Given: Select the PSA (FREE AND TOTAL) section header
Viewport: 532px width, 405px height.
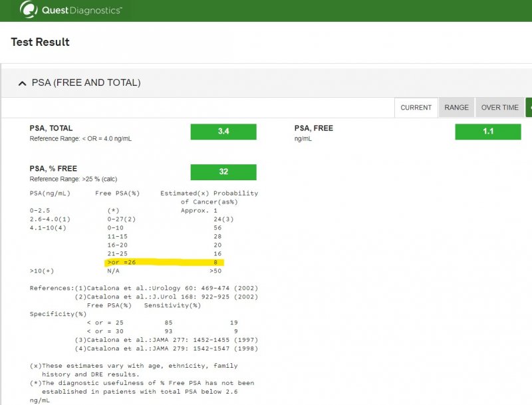Looking at the screenshot, I should (x=86, y=82).
